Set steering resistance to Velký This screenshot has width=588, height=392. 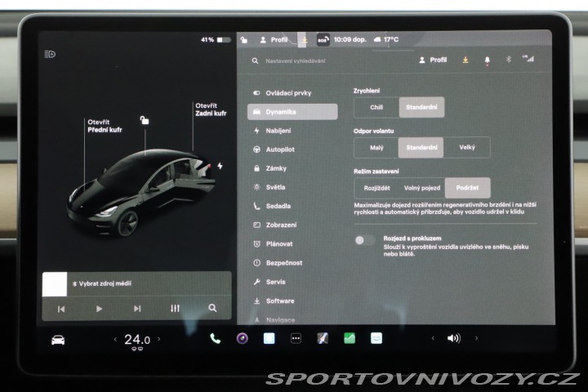(x=467, y=148)
